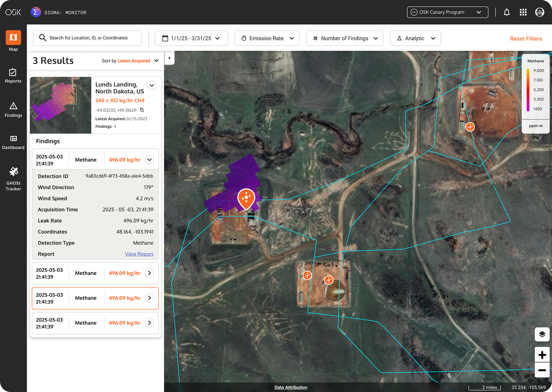Select Map in the sidebar

(x=13, y=41)
